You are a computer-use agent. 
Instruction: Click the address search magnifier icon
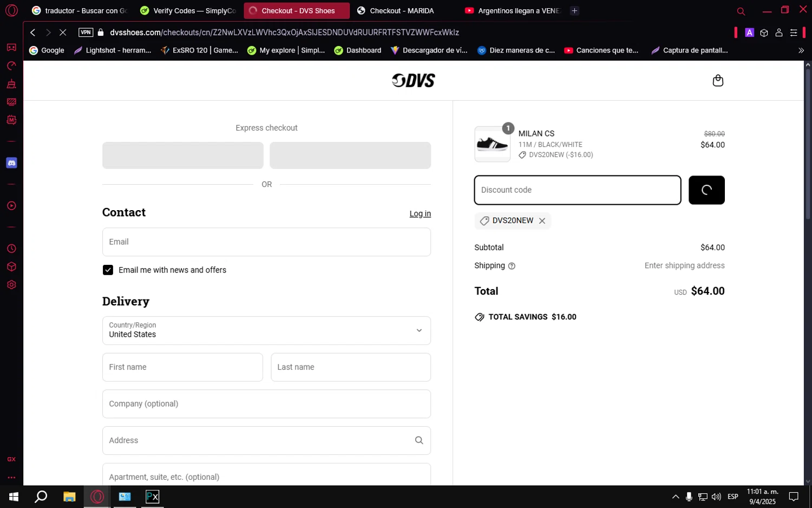click(x=419, y=440)
